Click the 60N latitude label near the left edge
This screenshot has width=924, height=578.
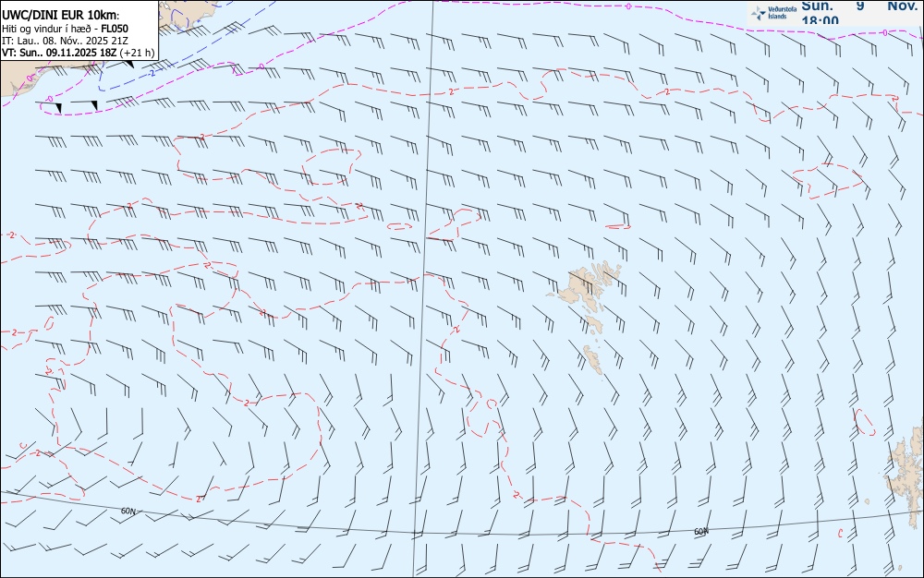(x=128, y=511)
